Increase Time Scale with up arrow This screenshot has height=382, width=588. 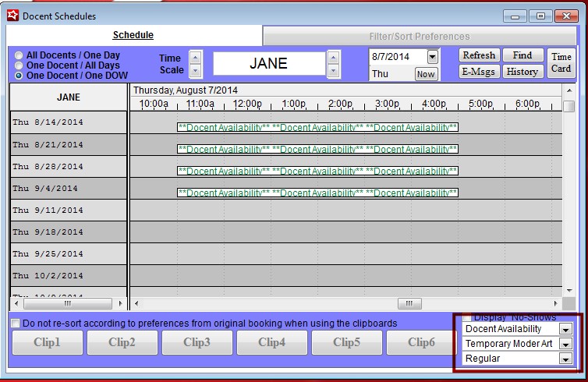(x=195, y=57)
